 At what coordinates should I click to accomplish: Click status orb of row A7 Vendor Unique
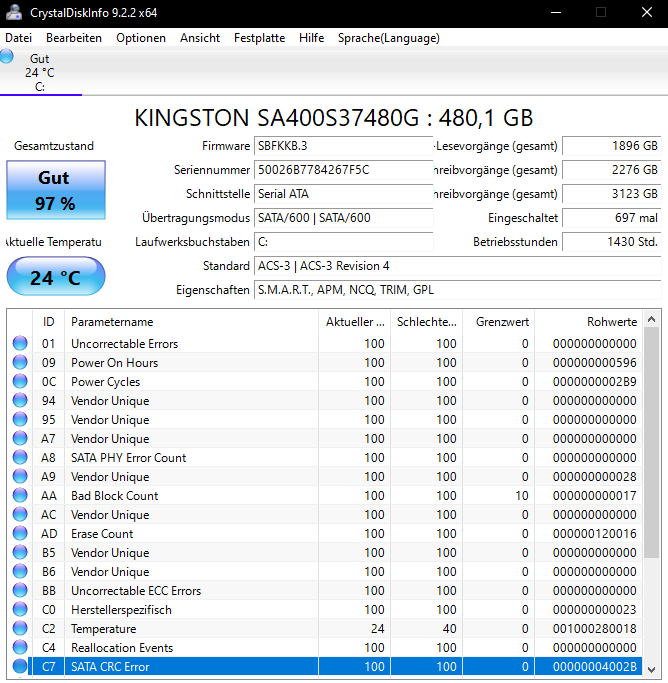pos(20,438)
